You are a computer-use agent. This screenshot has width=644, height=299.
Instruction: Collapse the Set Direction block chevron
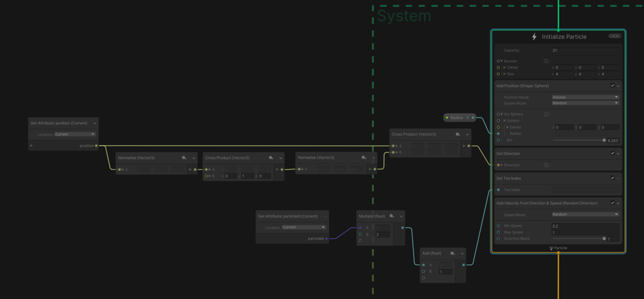coord(618,153)
